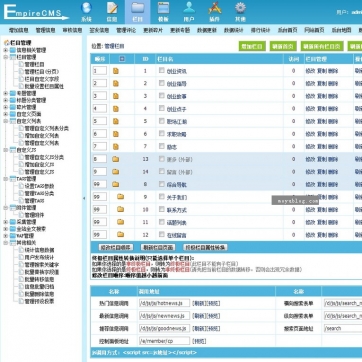The width and height of the screenshot is (362, 362).
Task: Click the green 刷新首页 button
Action: coord(283,46)
